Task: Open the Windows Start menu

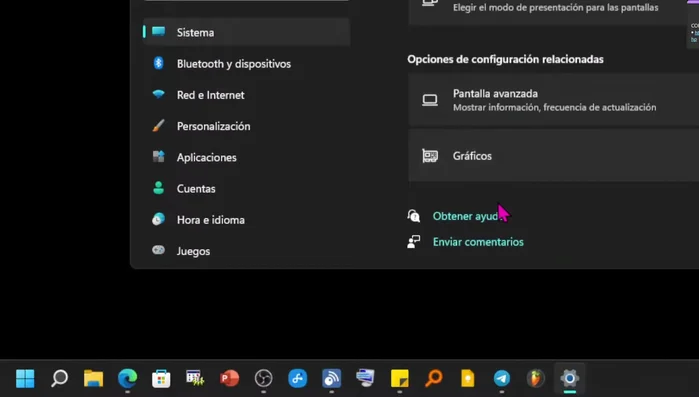Action: [x=25, y=378]
